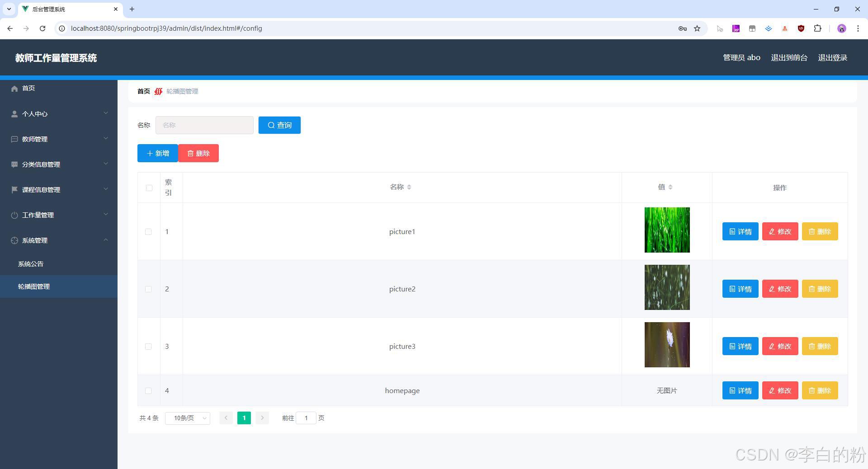Click 修改 for picture2
This screenshot has height=469, width=868.
click(780, 289)
